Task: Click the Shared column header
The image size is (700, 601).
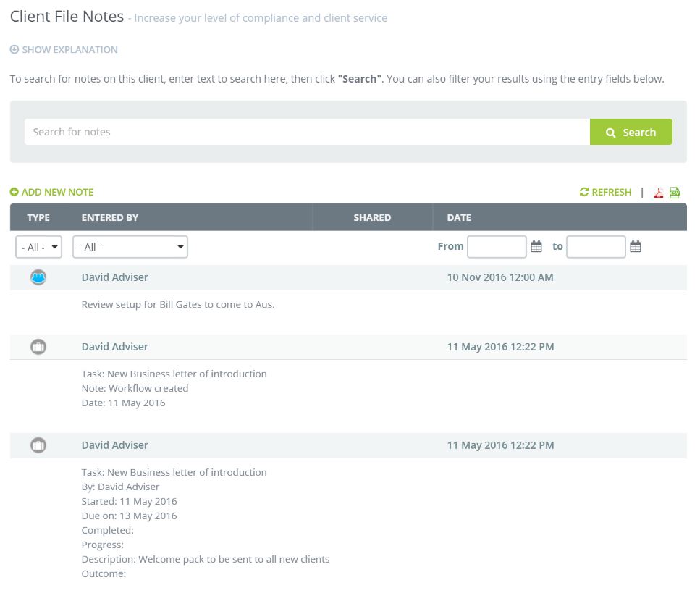Action: point(372,217)
